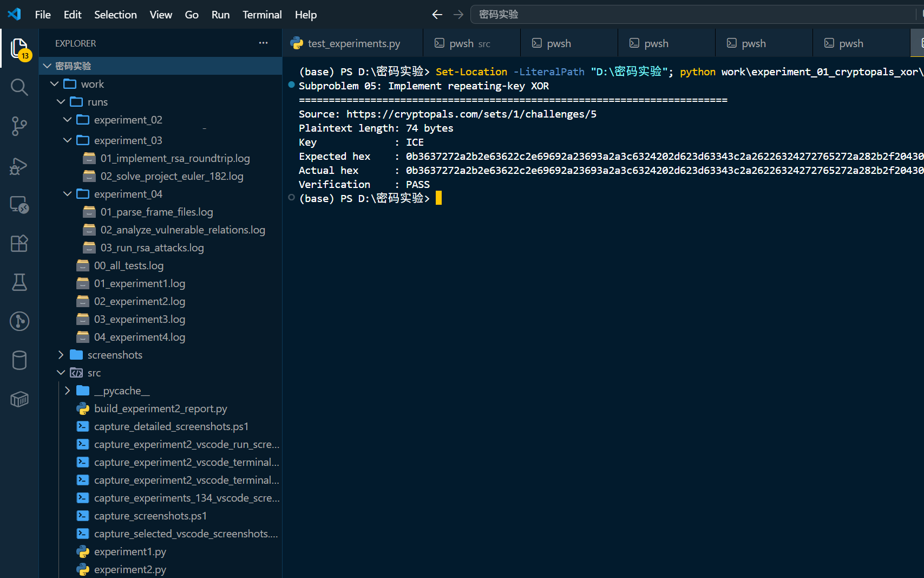The width and height of the screenshot is (924, 578).
Task: Open 03_run_rsa_attacks.log file
Action: pos(152,248)
